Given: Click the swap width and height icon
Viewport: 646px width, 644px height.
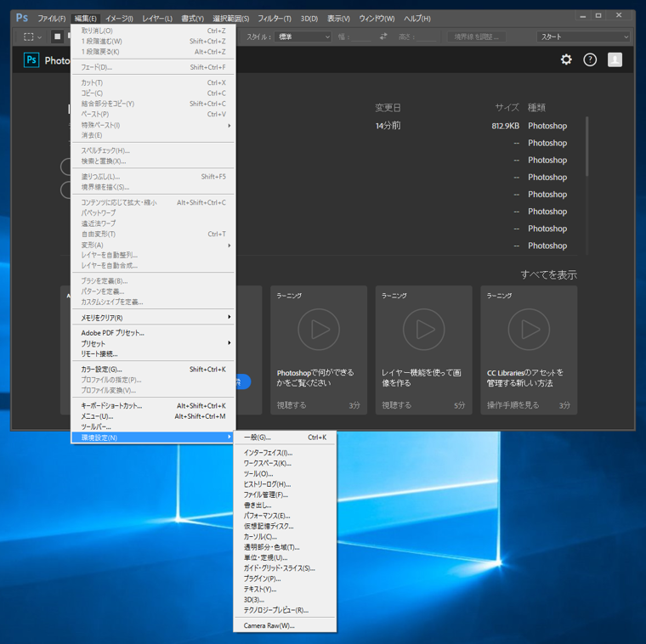Looking at the screenshot, I should pyautogui.click(x=383, y=37).
